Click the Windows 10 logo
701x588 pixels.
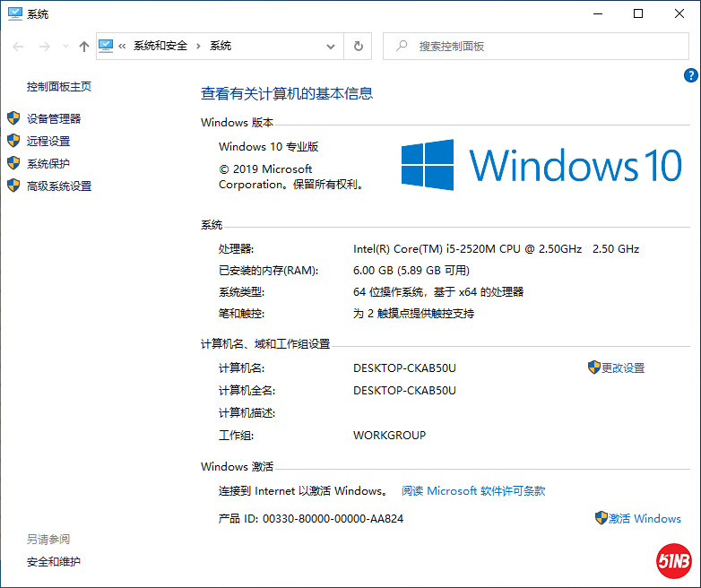point(541,165)
